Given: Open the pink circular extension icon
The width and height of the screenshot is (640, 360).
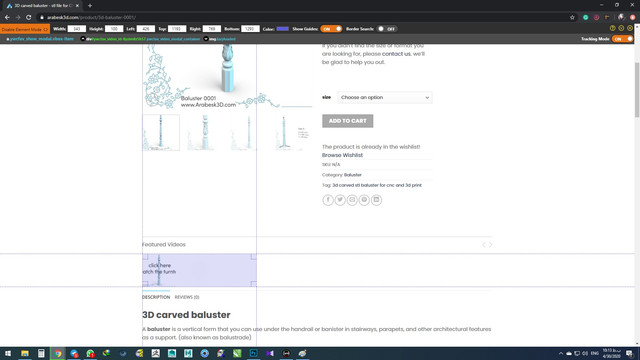Looking at the screenshot, I should (x=596, y=17).
